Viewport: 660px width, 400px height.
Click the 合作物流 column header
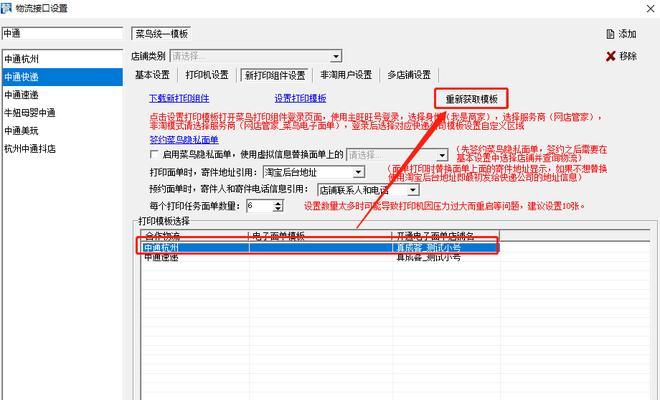tap(195, 236)
